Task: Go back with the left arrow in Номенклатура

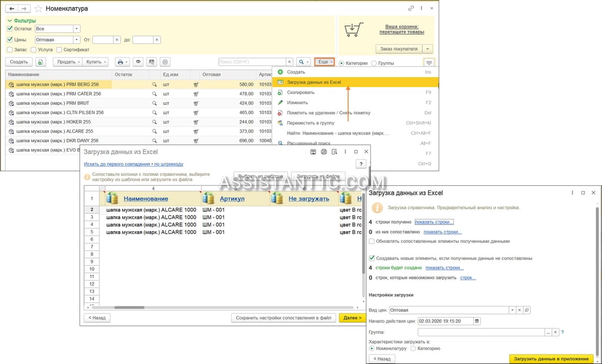Action: pyautogui.click(x=12, y=8)
